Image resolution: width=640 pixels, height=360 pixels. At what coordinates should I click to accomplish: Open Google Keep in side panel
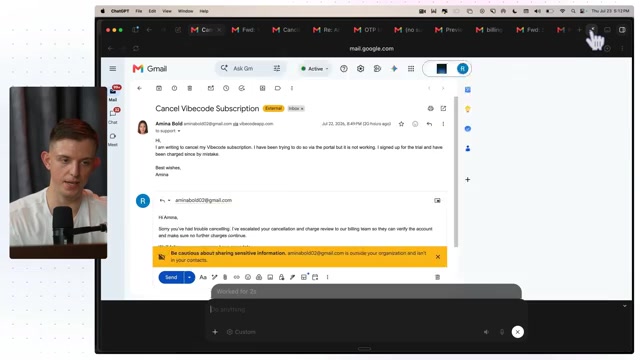click(x=468, y=109)
